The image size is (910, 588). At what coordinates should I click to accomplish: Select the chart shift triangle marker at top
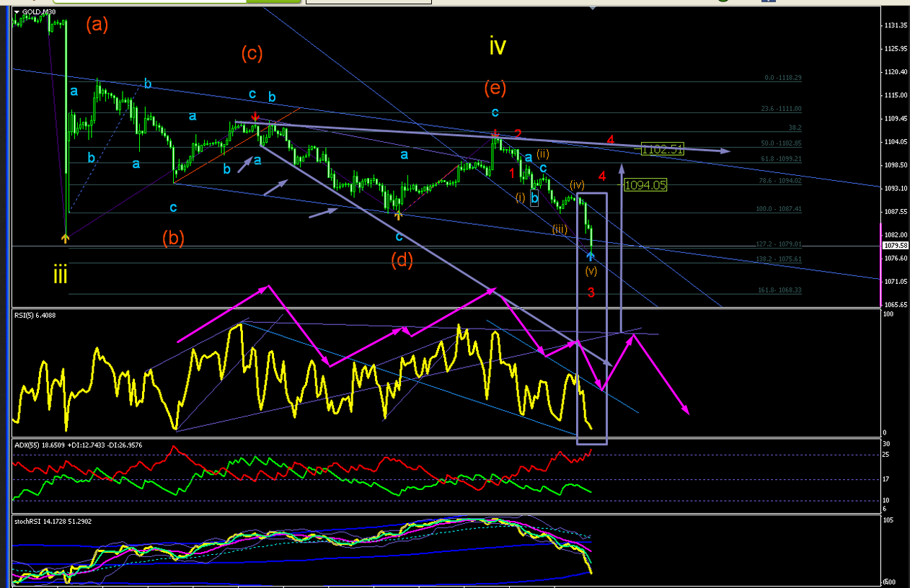click(593, 9)
